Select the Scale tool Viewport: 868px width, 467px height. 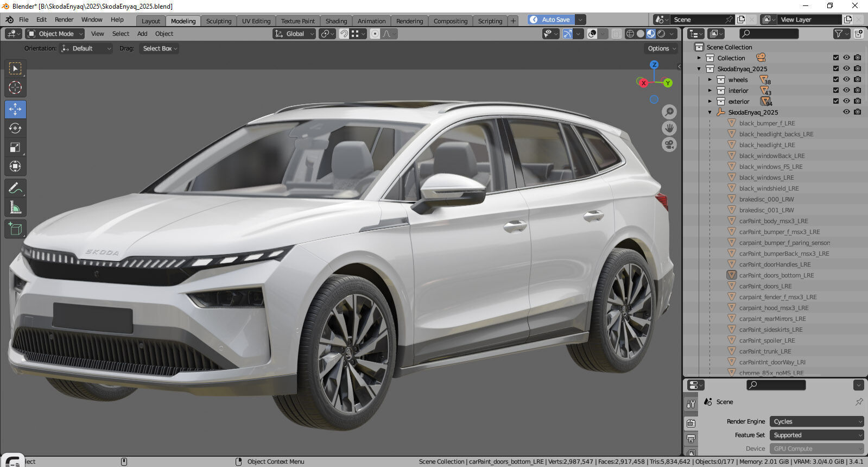tap(15, 147)
